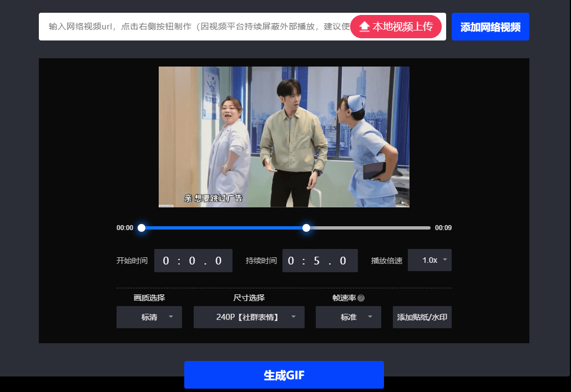Focus the network video URL input field

[194, 27]
